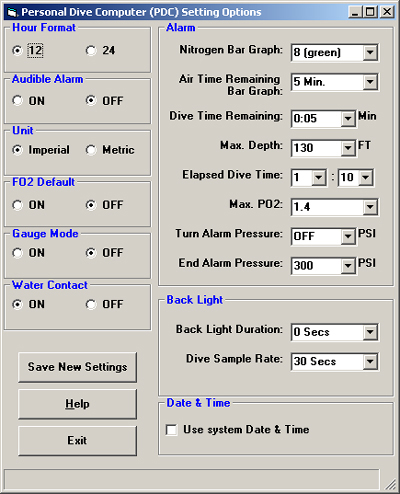The image size is (400, 494).
Task: Click the Exit button
Action: coord(77,441)
